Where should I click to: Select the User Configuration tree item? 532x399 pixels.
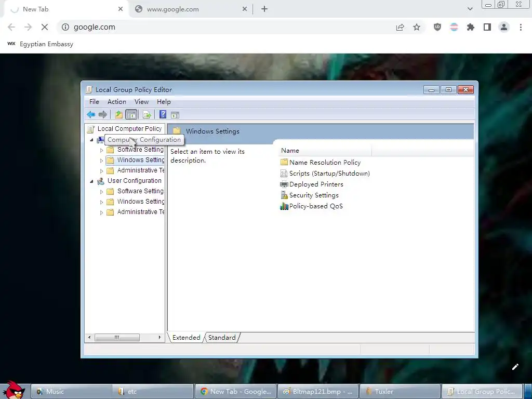[135, 181]
